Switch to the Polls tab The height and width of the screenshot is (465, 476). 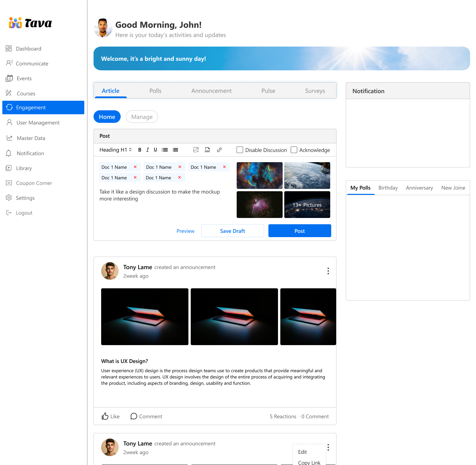tap(155, 91)
